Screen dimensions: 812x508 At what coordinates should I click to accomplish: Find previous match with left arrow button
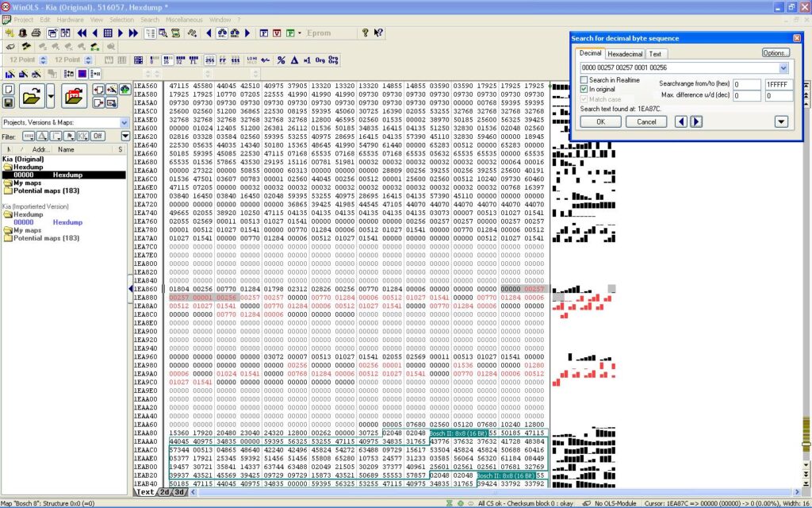click(x=681, y=121)
